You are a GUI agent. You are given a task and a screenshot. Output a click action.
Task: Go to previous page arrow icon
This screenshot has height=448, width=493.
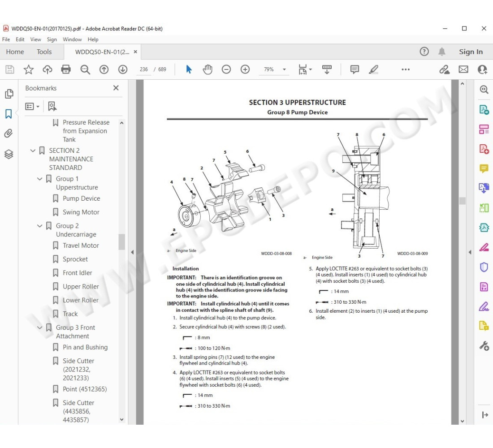tap(104, 69)
